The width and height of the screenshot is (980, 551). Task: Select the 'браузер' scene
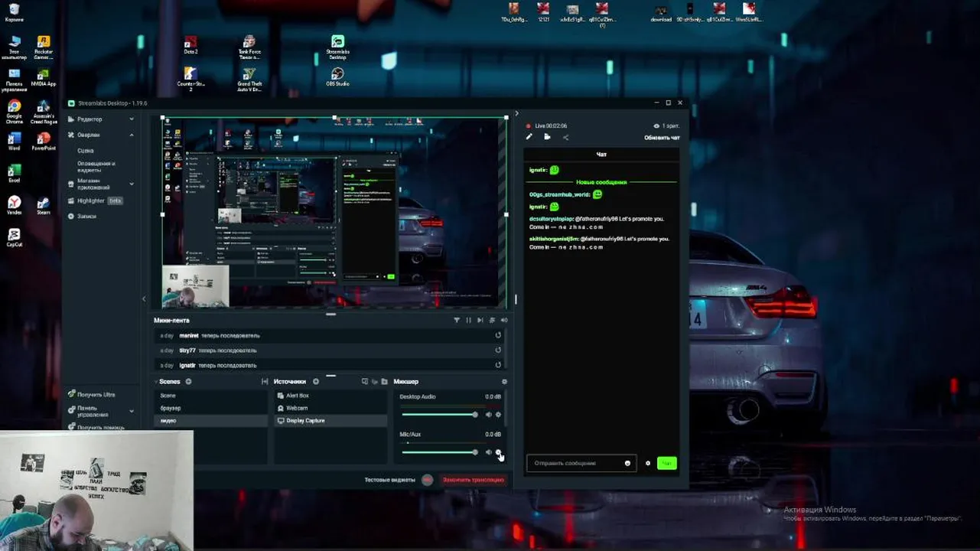(211, 408)
